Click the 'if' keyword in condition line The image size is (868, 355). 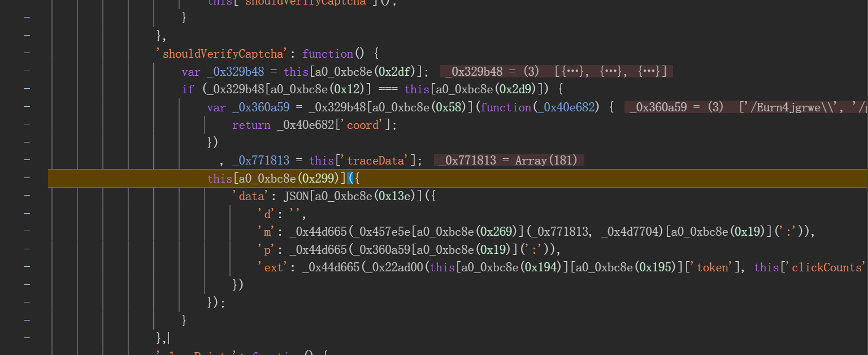(188, 89)
